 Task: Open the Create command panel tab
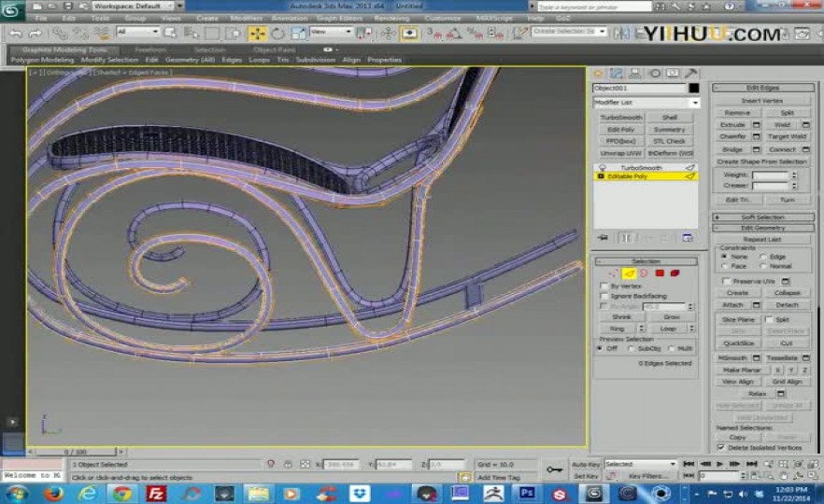[x=598, y=74]
